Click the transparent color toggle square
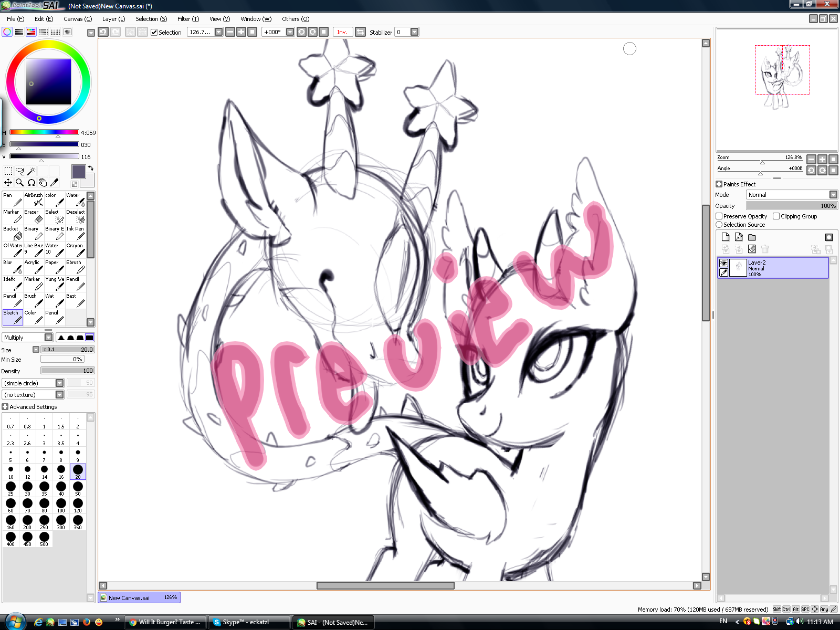Screen dimensions: 840x630 (75, 184)
